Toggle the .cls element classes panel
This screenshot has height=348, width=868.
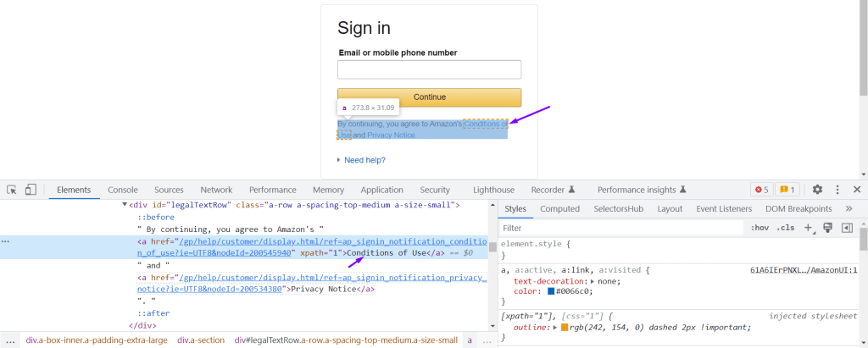[x=786, y=228]
